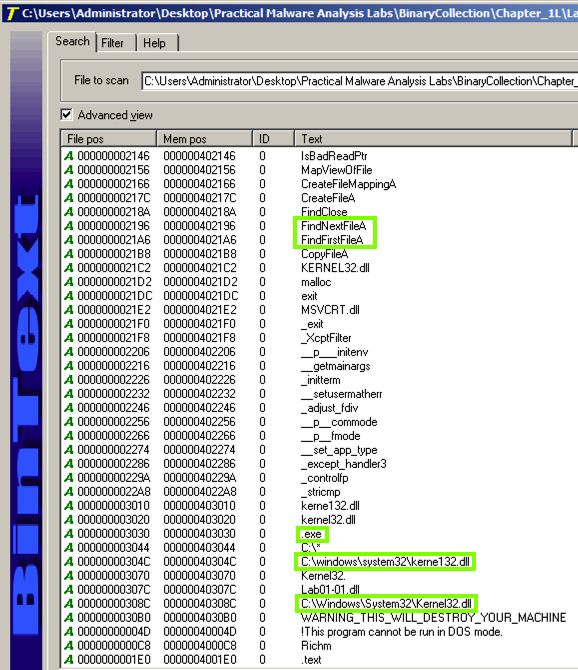Viewport: 578px width, 670px height.
Task: Open the Help tab
Action: [154, 43]
